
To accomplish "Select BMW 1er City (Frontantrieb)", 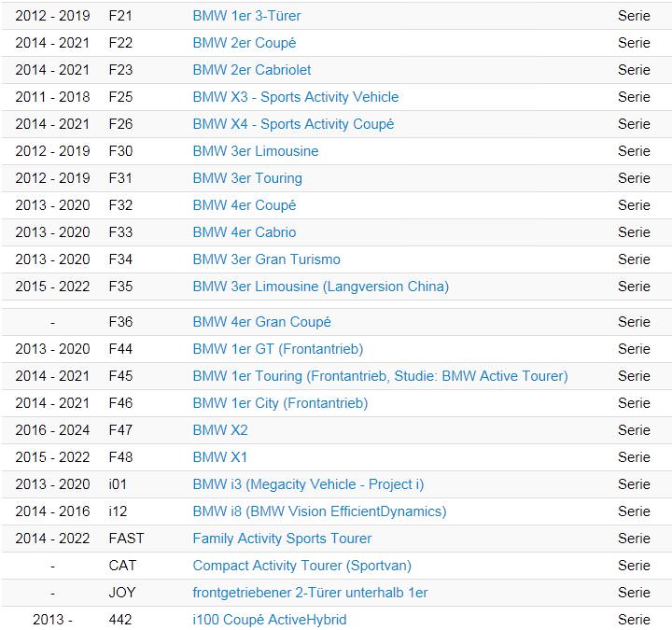I will coord(280,402).
